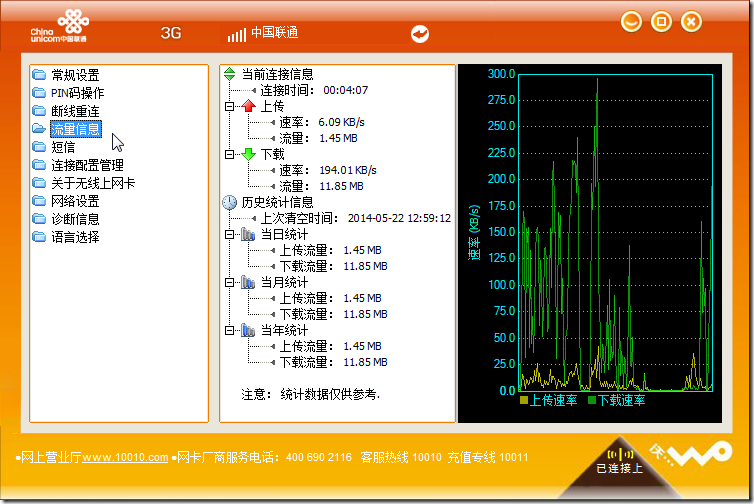Click the yellow 上传速率 legend swatch
The image size is (754, 504).
[524, 400]
